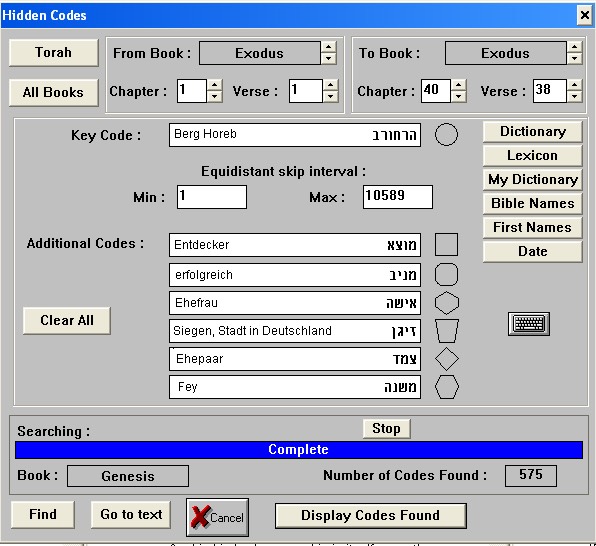Clear all entered code fields
Viewport: 596px width, 546px height.
click(x=67, y=321)
